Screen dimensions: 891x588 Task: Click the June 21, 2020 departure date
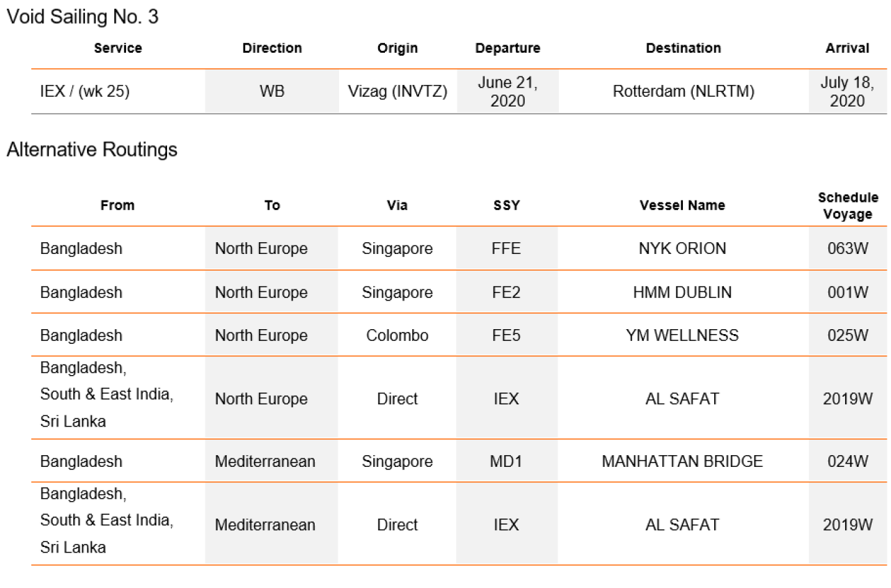(507, 92)
